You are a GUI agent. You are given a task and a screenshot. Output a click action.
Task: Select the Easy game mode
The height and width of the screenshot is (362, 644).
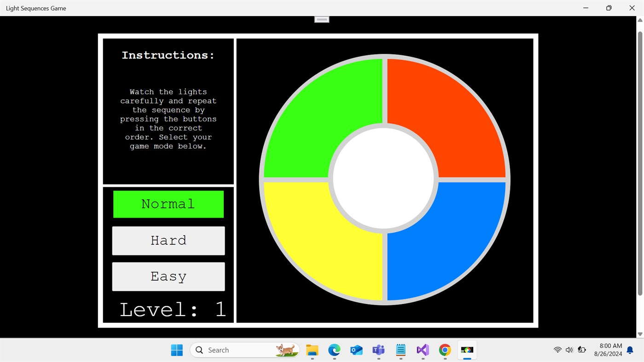pos(168,276)
